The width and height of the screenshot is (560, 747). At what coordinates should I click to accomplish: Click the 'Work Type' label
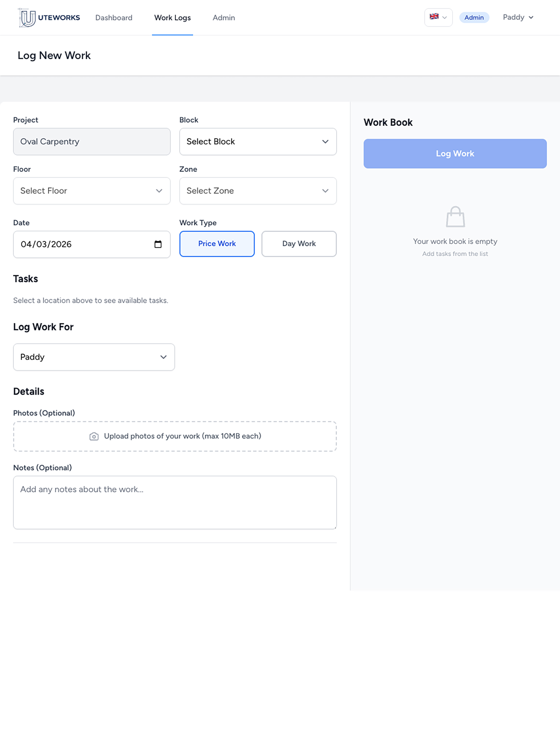pyautogui.click(x=198, y=223)
